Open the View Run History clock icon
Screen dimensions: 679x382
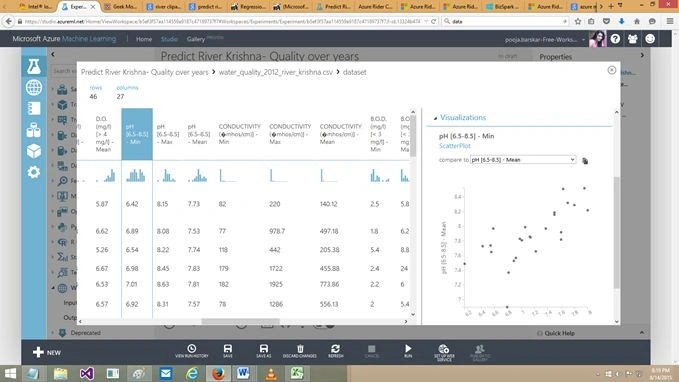coord(191,351)
